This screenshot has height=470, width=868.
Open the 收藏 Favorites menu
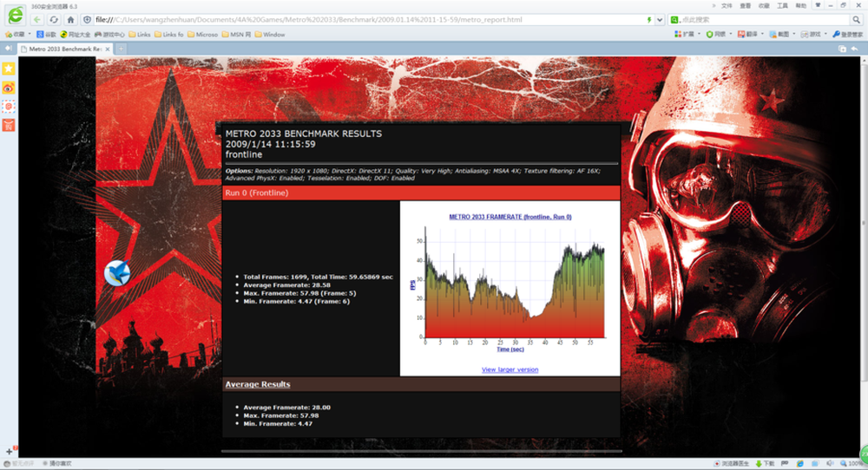click(764, 5)
